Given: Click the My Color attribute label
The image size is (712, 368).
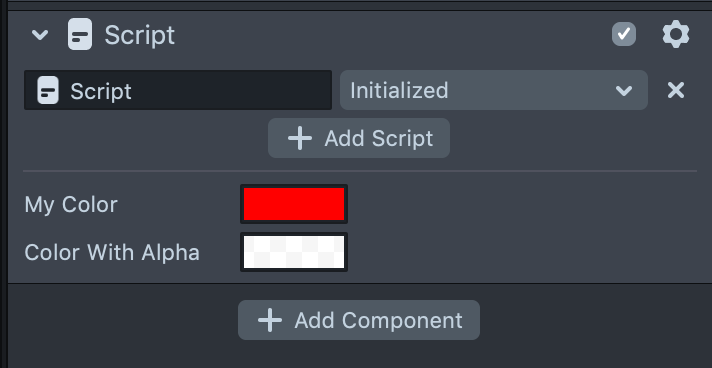Looking at the screenshot, I should point(71,204).
